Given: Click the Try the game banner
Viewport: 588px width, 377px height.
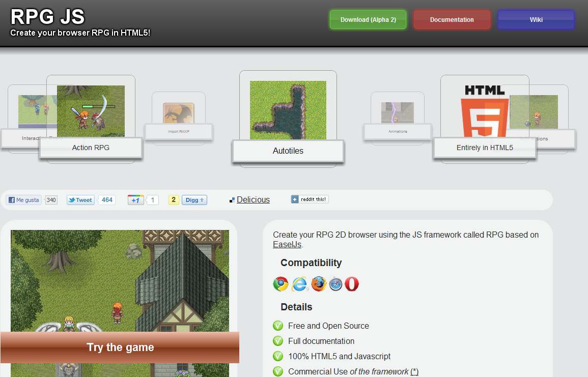Looking at the screenshot, I should coord(120,347).
